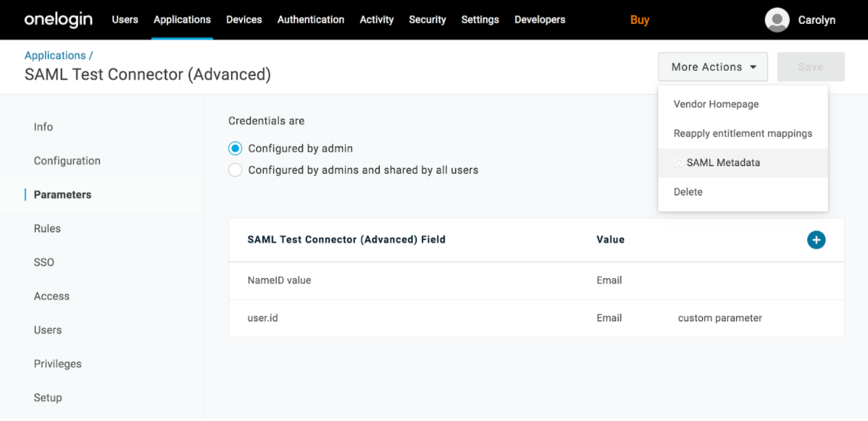Open the Developers section
This screenshot has width=868, height=421.
click(x=539, y=20)
